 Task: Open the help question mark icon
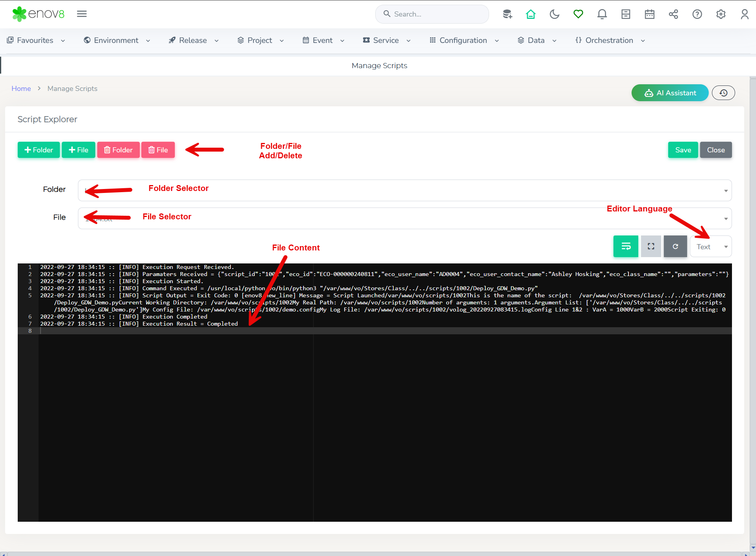tap(697, 15)
